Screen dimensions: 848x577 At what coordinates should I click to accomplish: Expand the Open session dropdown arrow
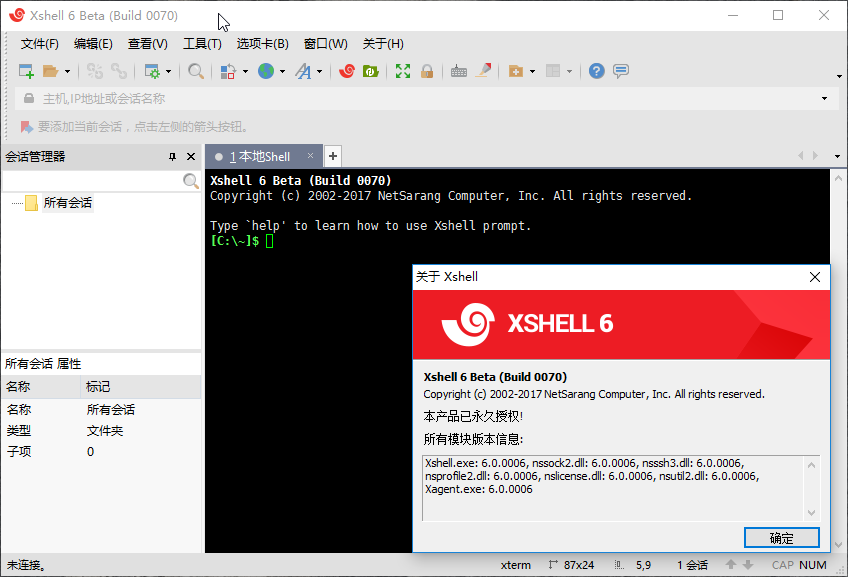67,71
